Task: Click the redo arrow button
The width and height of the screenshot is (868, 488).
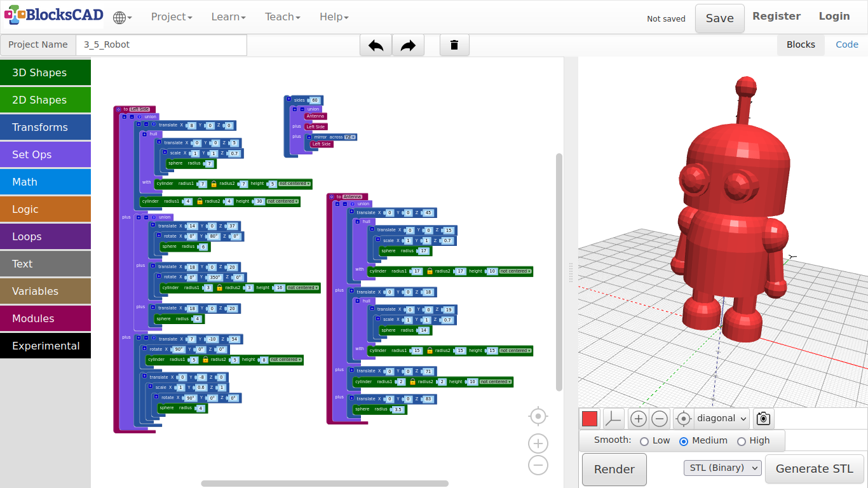Action: click(408, 45)
